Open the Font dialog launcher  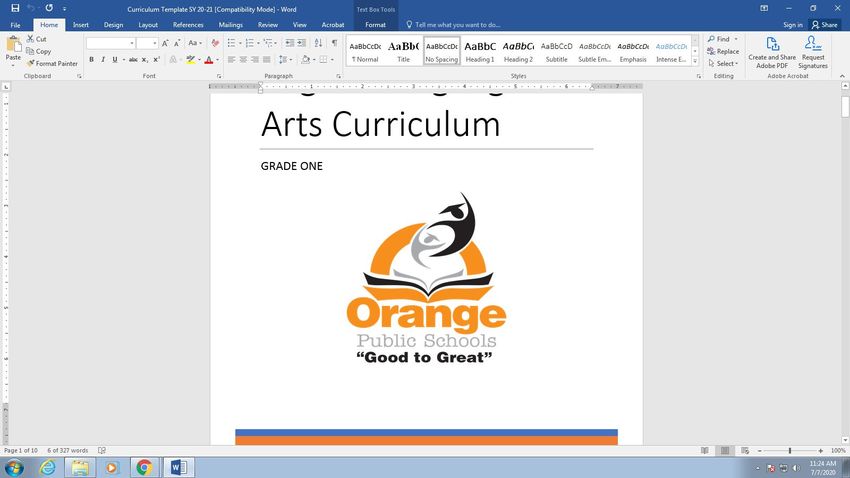click(x=219, y=76)
